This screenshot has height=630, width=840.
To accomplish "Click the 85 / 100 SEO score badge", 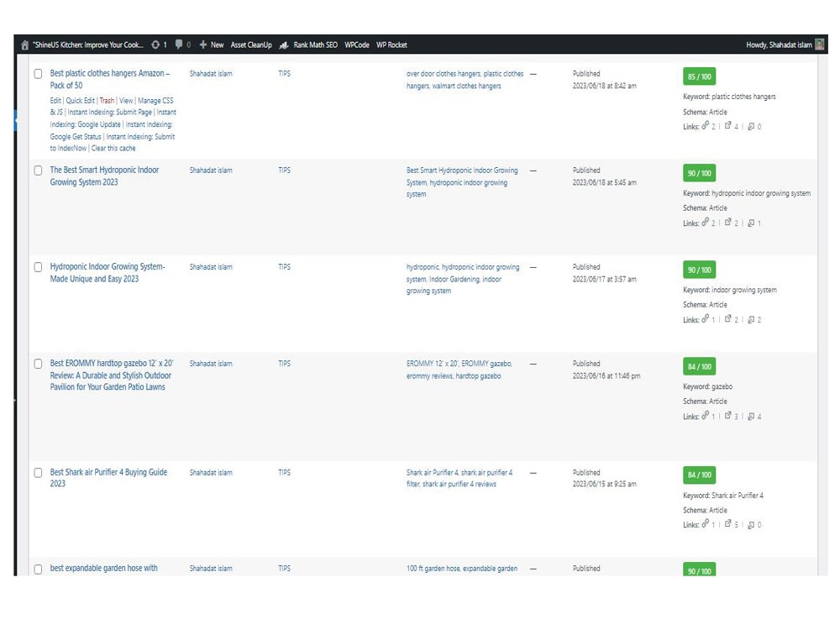I will tap(699, 76).
